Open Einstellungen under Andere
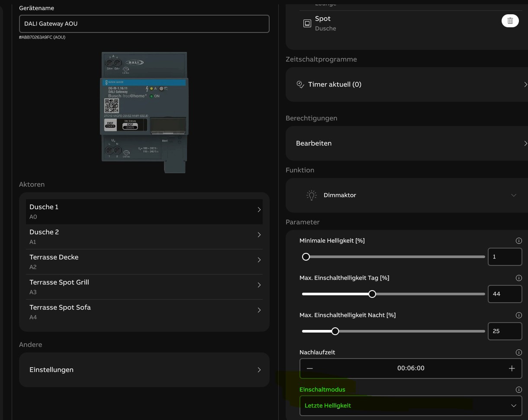 (x=144, y=370)
